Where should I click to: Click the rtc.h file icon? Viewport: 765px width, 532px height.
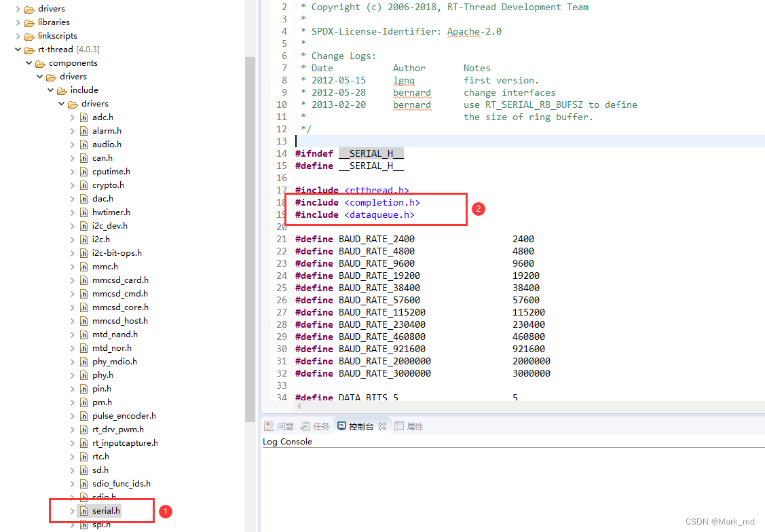click(x=84, y=457)
